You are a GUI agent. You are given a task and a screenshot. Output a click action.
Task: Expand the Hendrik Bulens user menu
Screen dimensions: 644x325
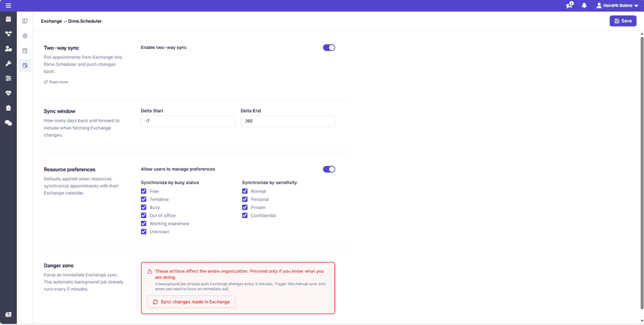617,6
